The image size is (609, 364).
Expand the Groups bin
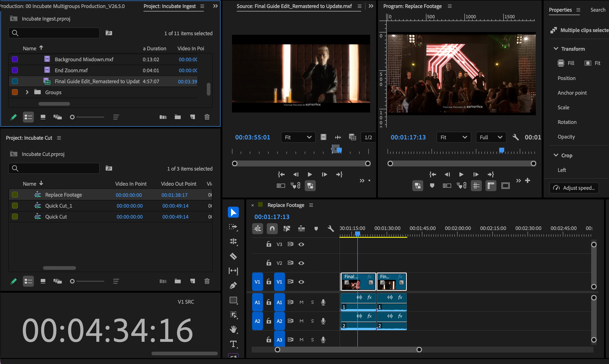tap(27, 92)
